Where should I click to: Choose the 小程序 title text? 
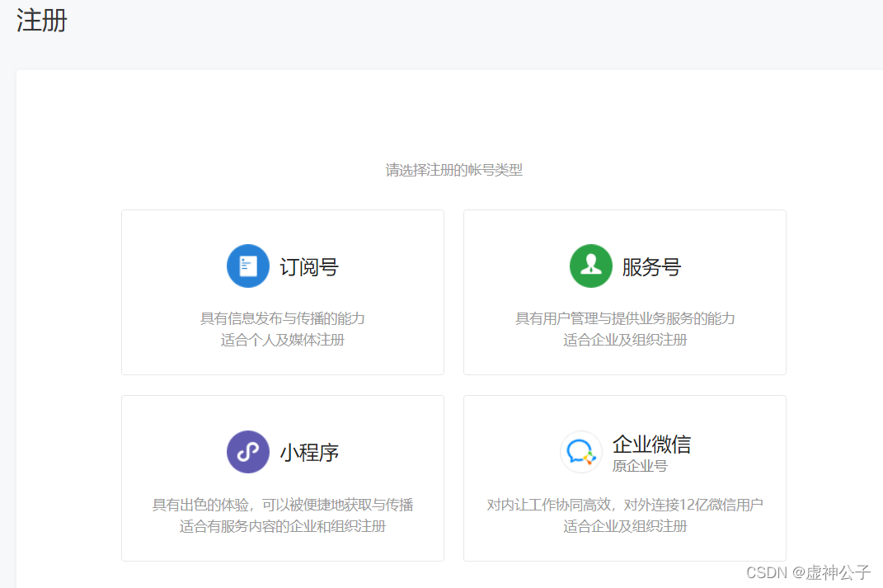tap(309, 452)
